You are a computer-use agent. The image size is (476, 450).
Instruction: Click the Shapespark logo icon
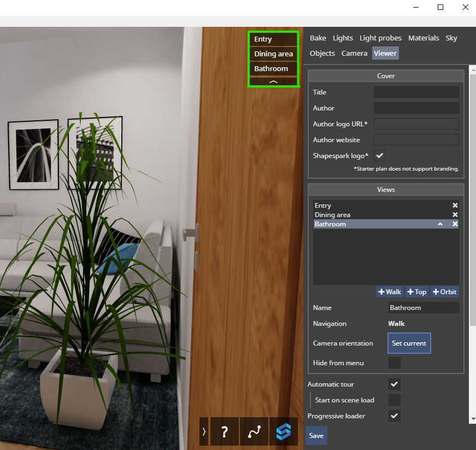click(x=284, y=431)
